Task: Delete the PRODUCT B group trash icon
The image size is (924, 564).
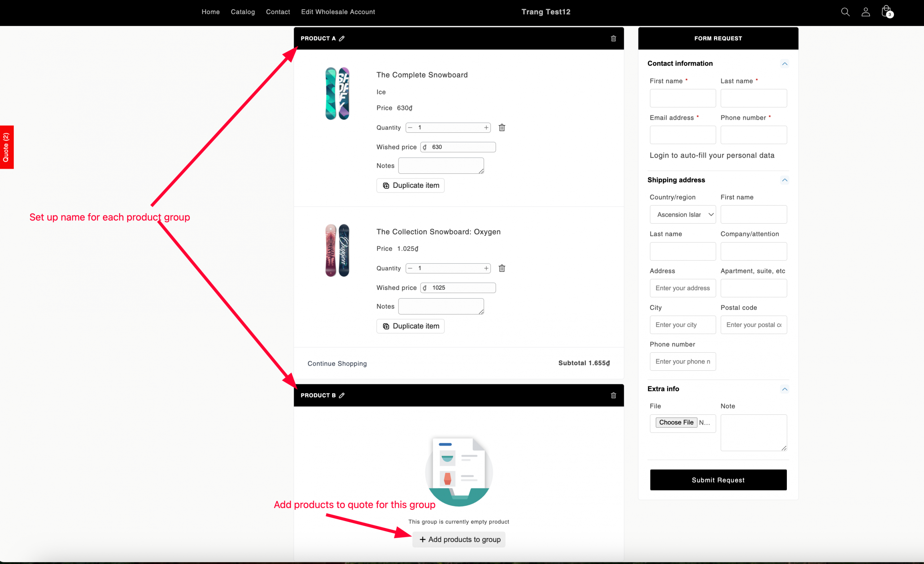Action: pos(614,395)
